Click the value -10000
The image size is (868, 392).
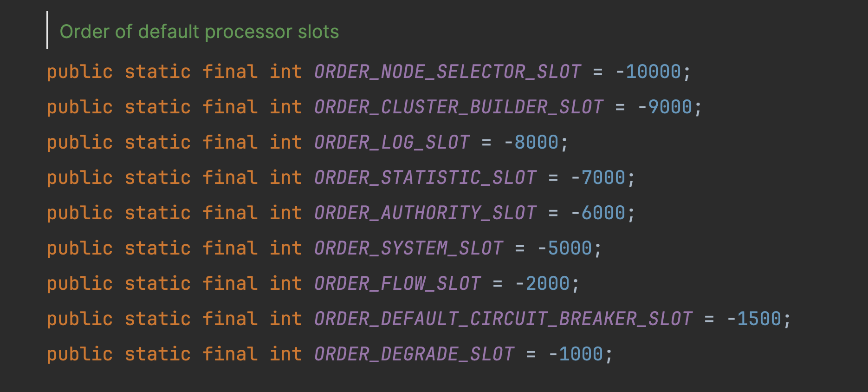pos(648,72)
